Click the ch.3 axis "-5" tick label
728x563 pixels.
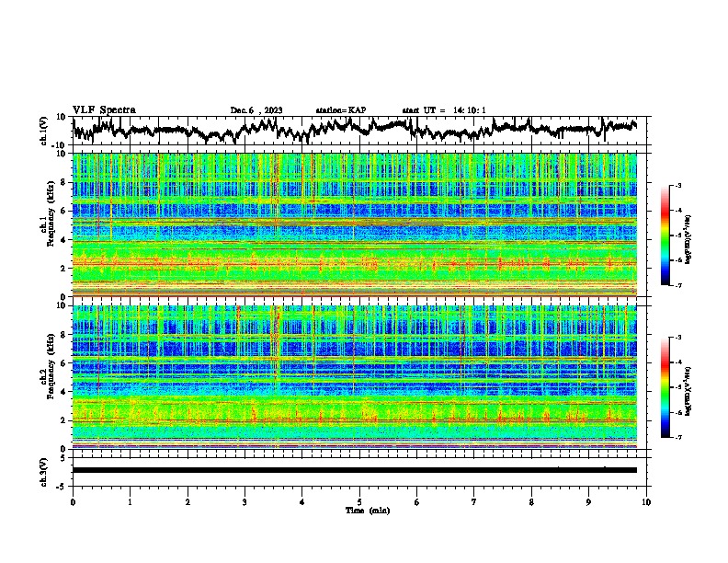62,487
